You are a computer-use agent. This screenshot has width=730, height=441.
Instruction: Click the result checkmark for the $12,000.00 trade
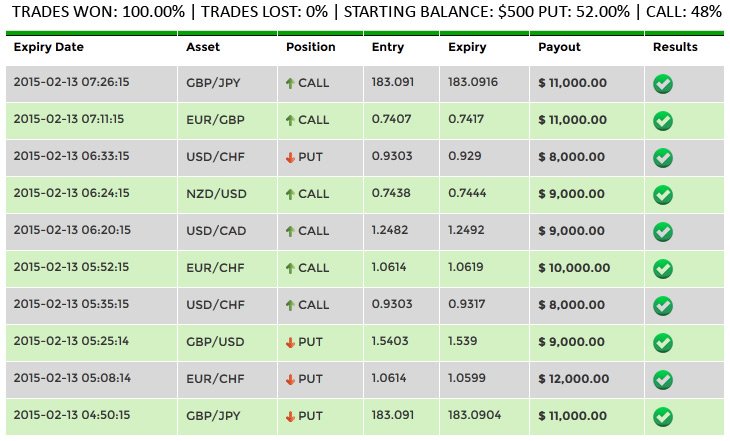662,380
